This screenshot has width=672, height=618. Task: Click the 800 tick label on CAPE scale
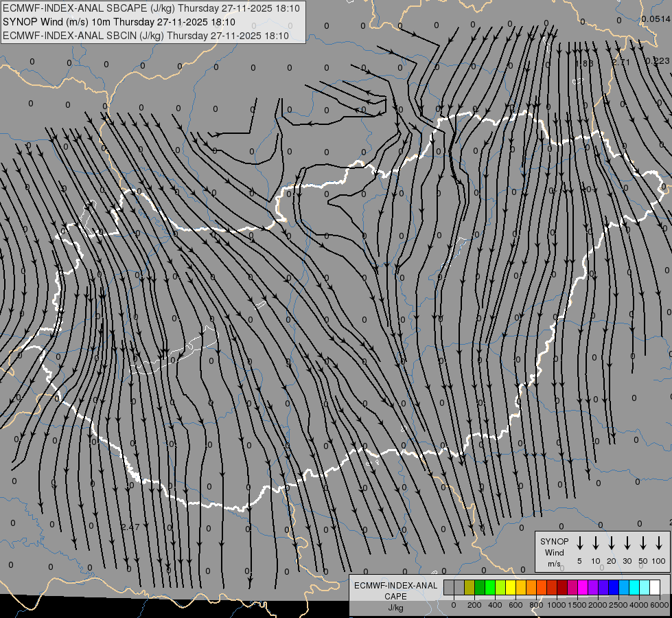point(536,605)
